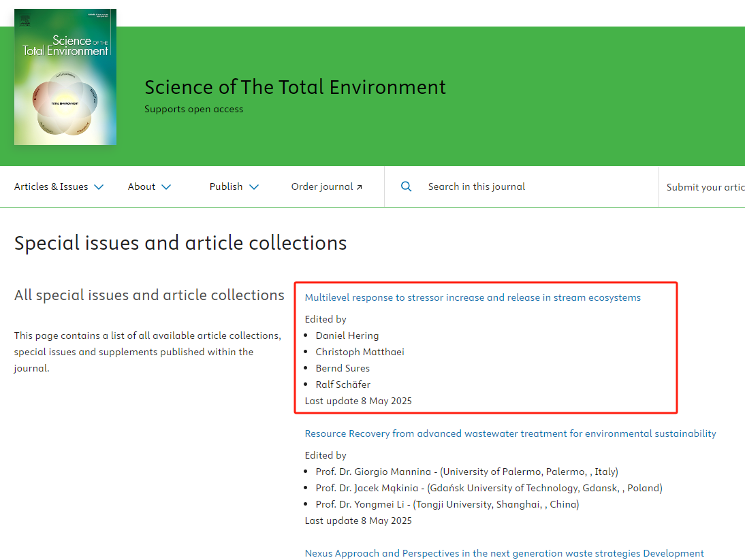Open Multilevel response to stressor increase collection

pos(473,297)
